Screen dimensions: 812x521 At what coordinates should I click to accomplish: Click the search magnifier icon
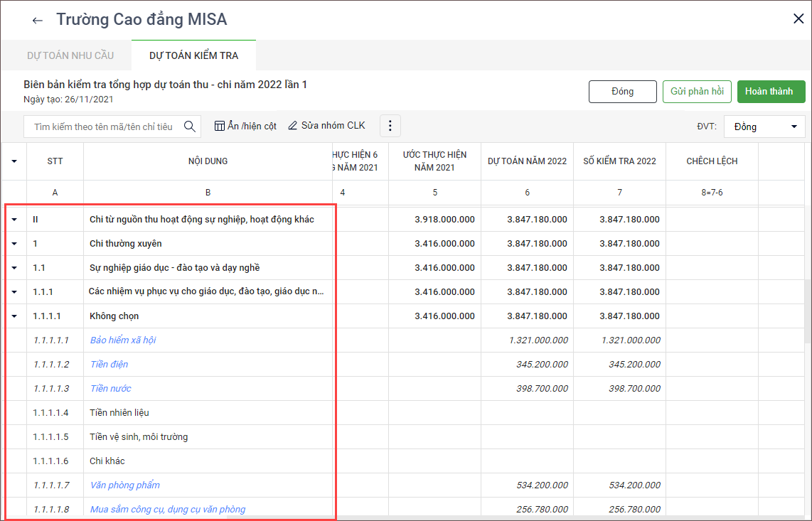click(x=190, y=127)
